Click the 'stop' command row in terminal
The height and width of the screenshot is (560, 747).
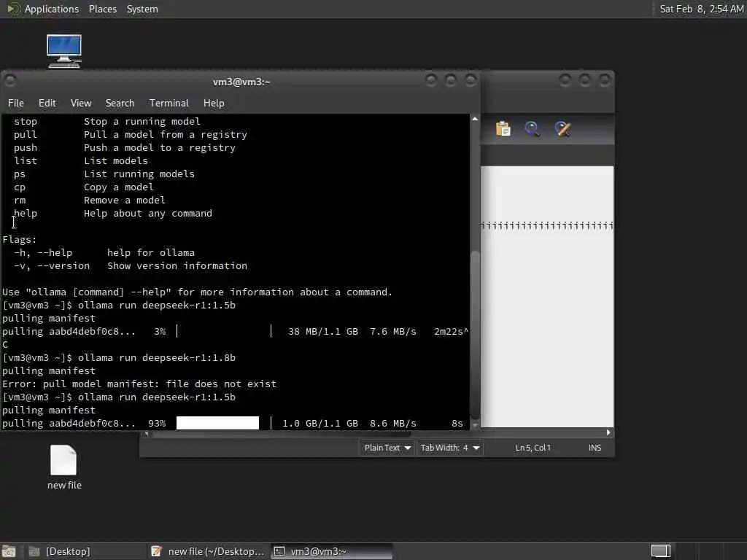107,122
